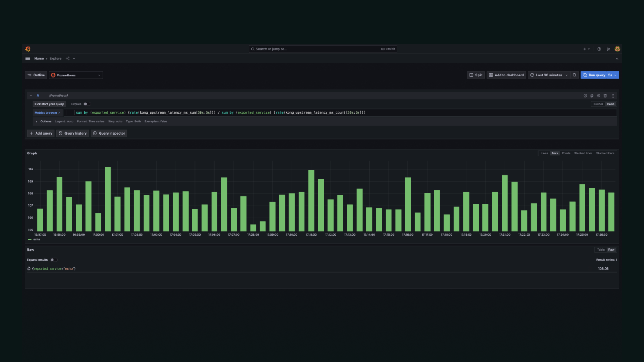Click the Query history button
The width and height of the screenshot is (644, 362).
point(73,133)
